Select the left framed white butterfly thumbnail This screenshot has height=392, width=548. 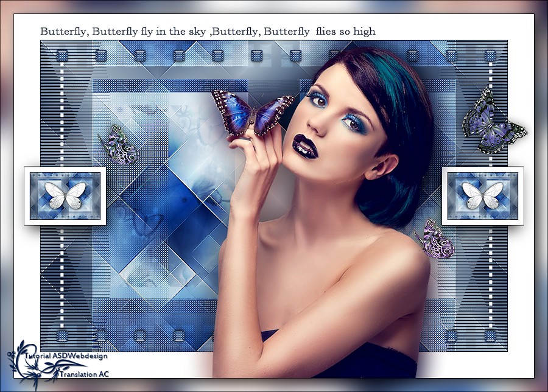point(65,195)
